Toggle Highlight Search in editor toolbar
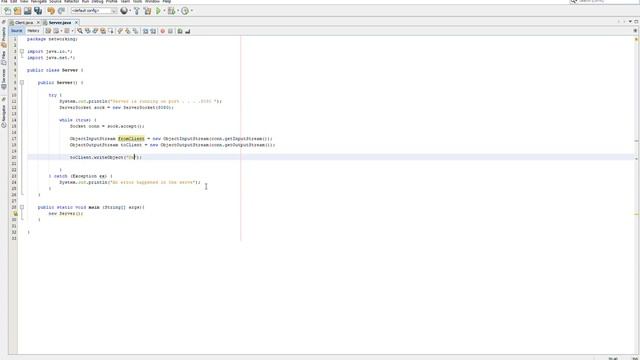The image size is (640, 360). point(103,31)
